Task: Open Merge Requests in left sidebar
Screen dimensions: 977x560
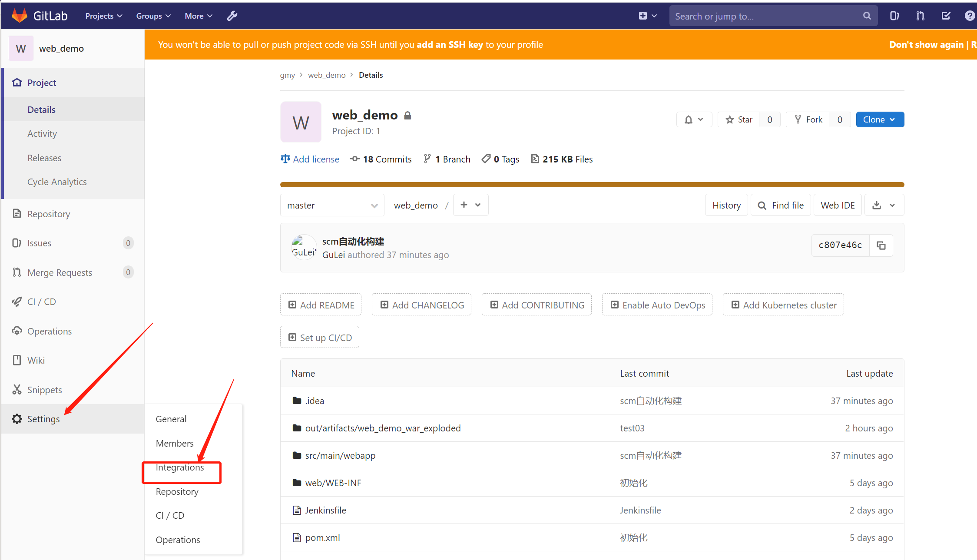Action: [73, 272]
